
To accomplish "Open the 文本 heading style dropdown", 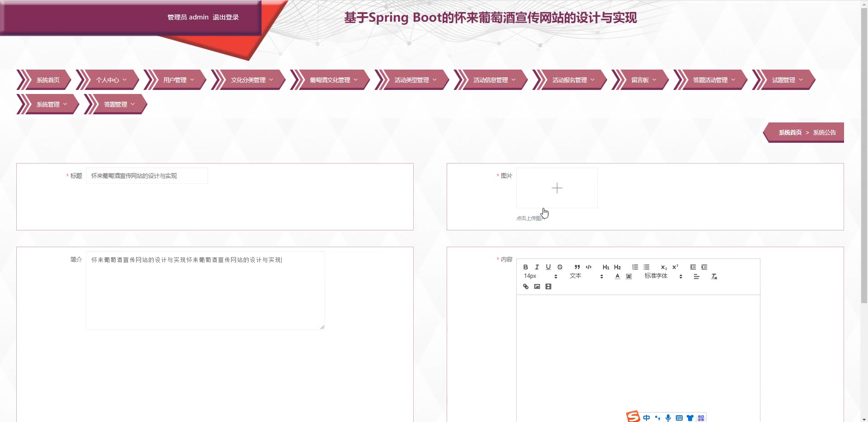I will (x=586, y=276).
